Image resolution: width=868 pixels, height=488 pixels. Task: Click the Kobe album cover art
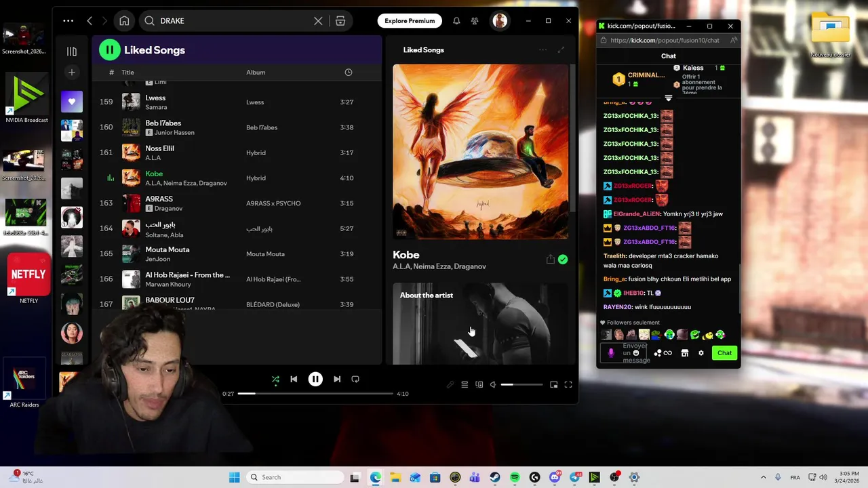tap(480, 151)
